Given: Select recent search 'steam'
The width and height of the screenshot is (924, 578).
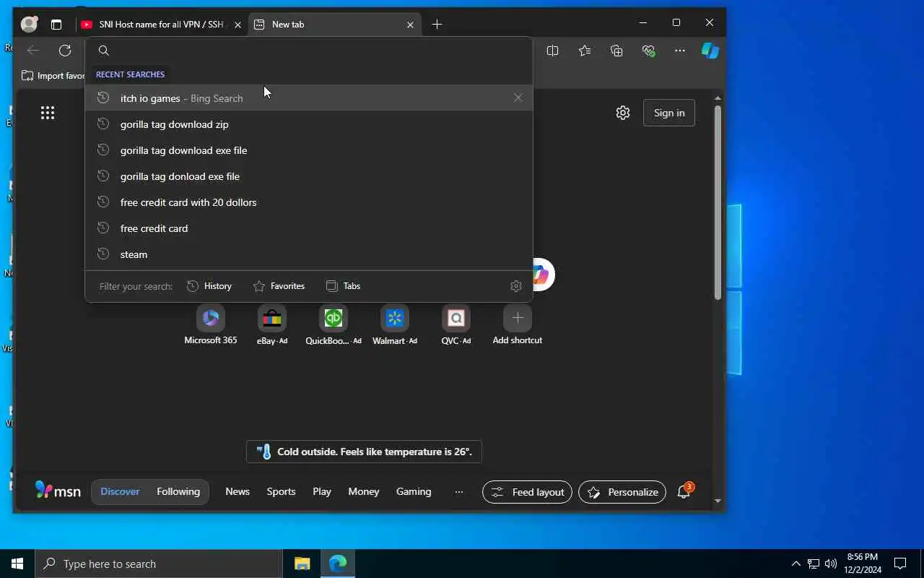Looking at the screenshot, I should tap(309, 254).
